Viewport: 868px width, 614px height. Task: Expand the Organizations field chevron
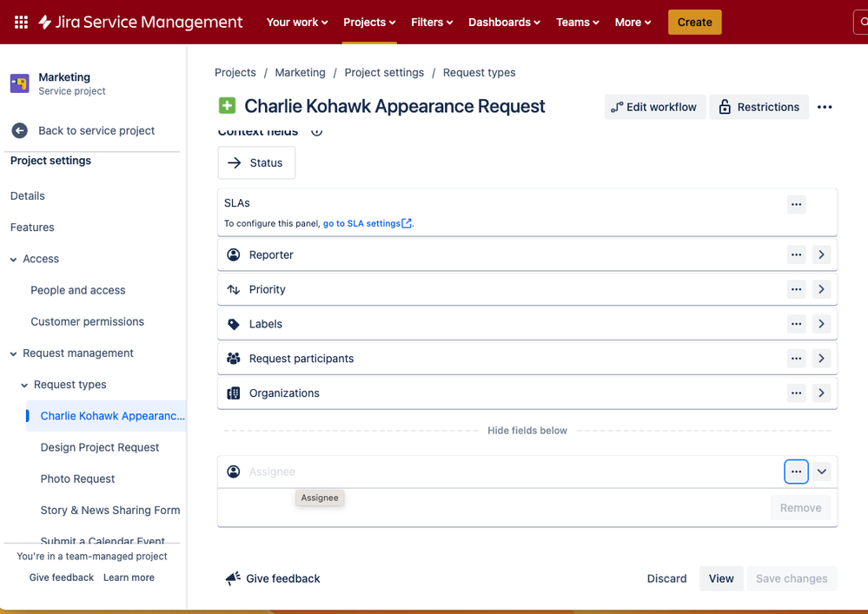coord(821,393)
